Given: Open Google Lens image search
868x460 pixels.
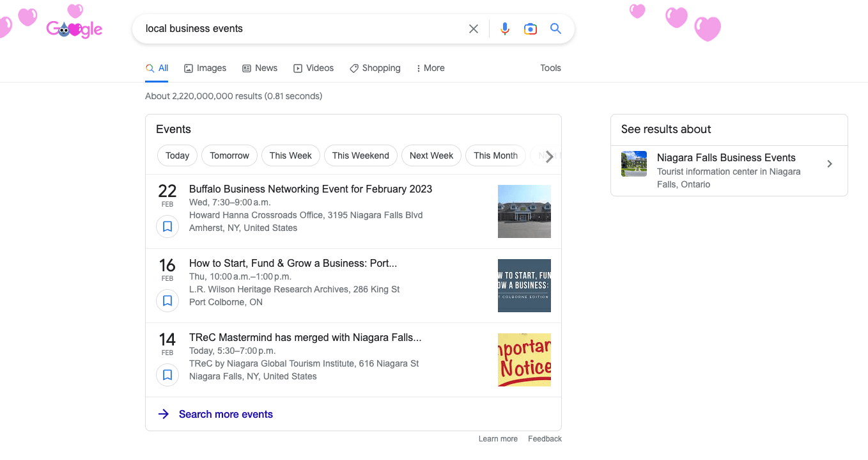Looking at the screenshot, I should 531,29.
